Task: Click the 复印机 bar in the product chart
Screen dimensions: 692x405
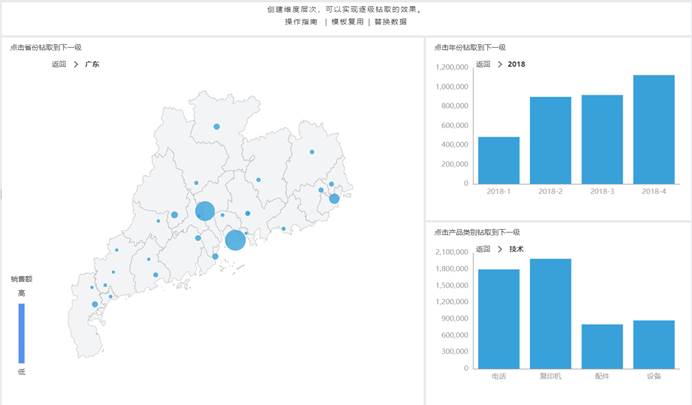Action: coord(550,314)
